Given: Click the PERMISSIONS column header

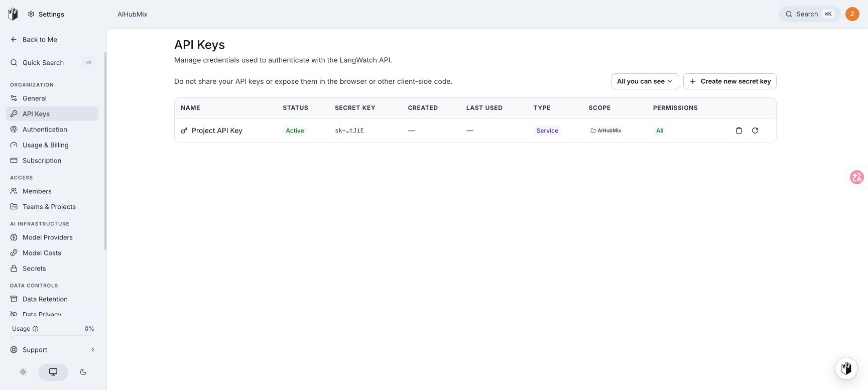Looking at the screenshot, I should coord(675,108).
